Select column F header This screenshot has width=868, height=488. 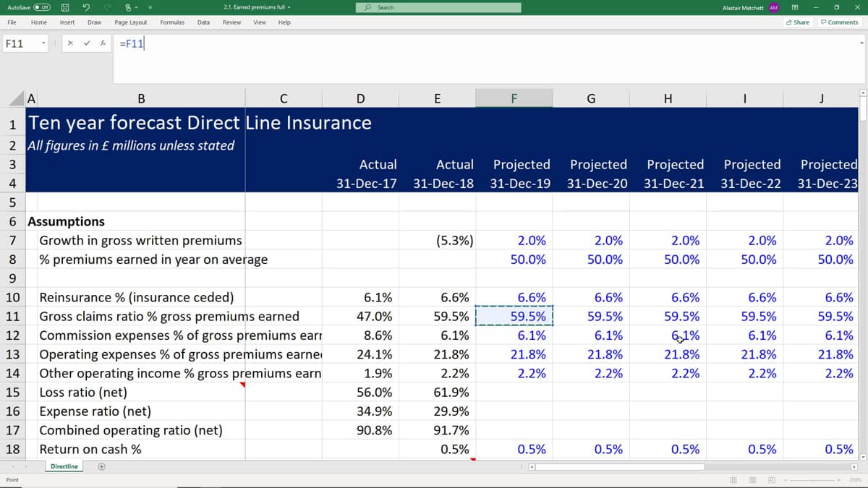514,99
